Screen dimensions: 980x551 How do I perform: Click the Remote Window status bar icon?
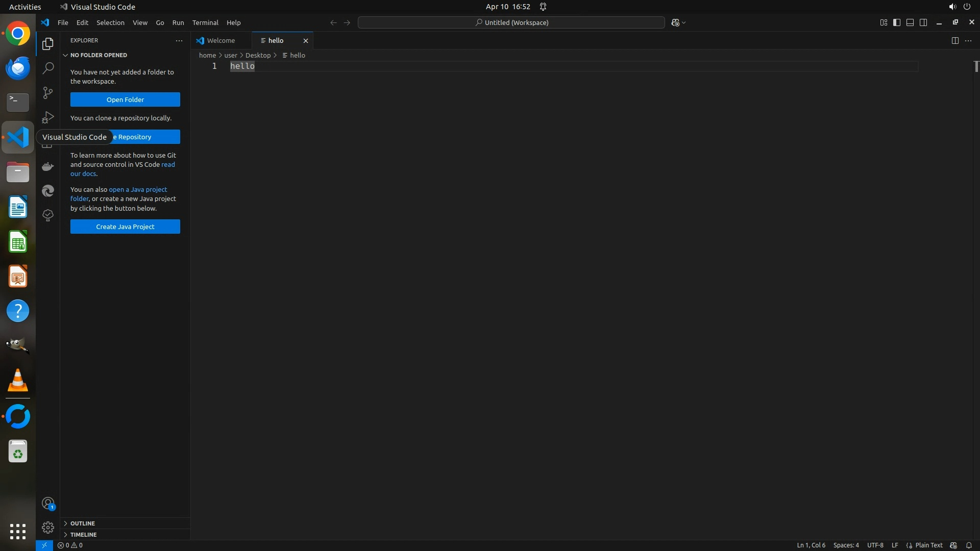[x=44, y=545]
